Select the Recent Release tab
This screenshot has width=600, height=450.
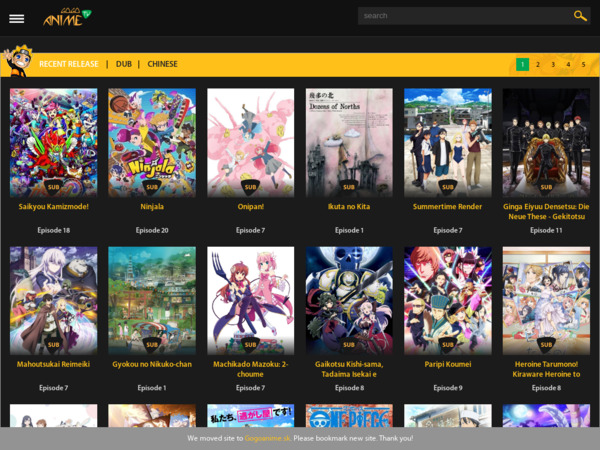69,64
